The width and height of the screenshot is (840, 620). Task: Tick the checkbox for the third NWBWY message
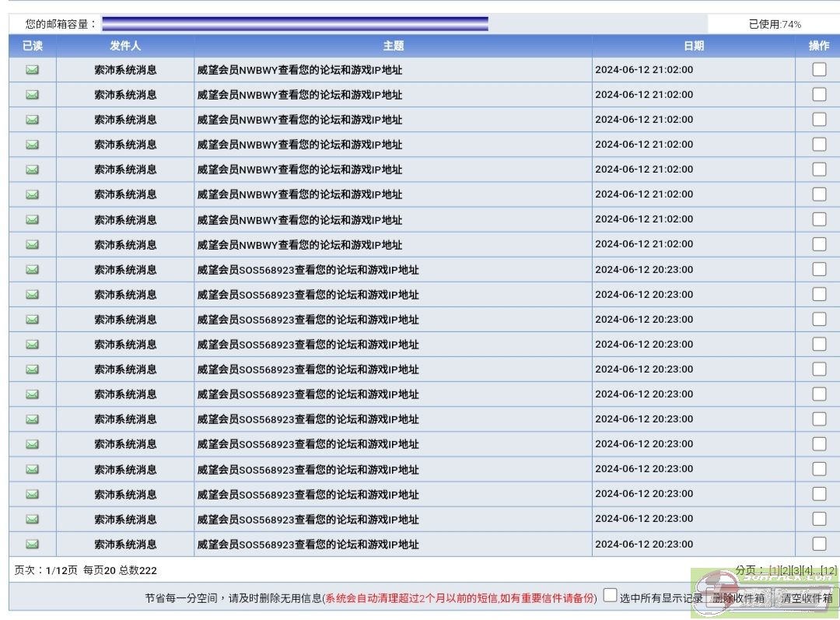818,119
